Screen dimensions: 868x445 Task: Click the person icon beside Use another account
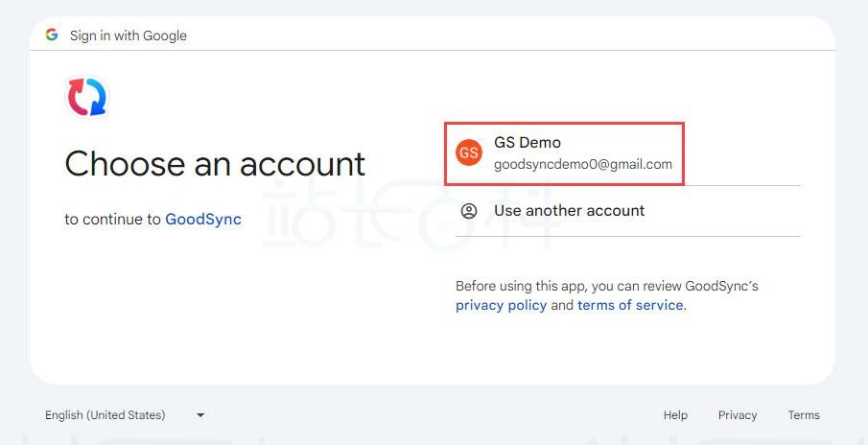click(x=469, y=211)
